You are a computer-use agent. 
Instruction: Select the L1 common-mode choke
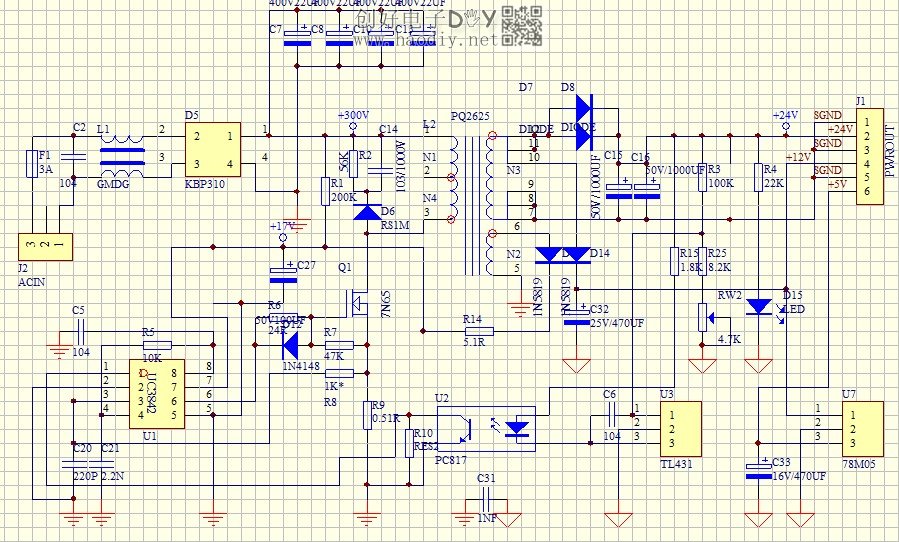(x=120, y=157)
